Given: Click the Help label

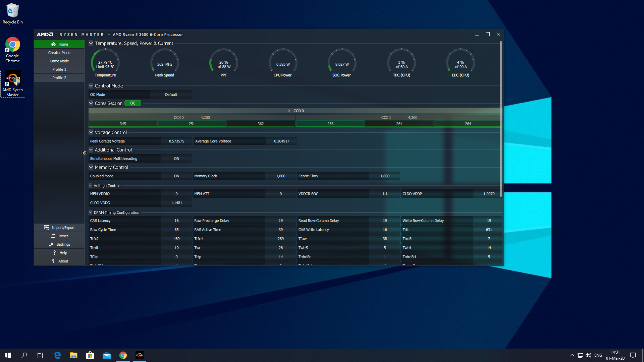Looking at the screenshot, I should point(63,253).
